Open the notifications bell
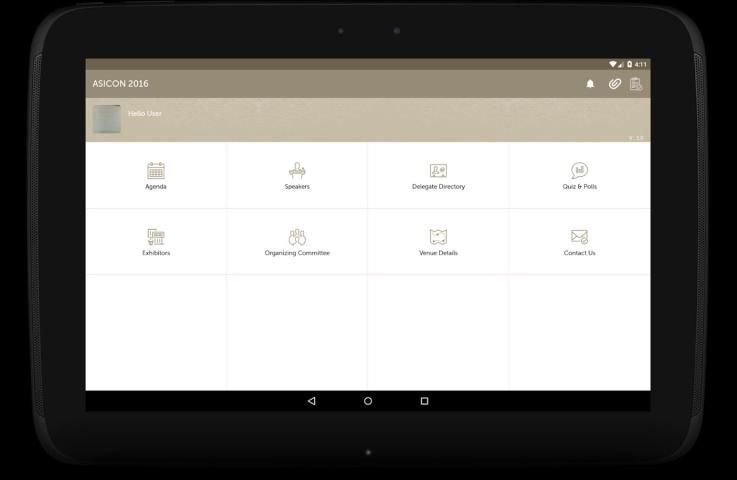Viewport: 737px width, 480px height. [590, 84]
